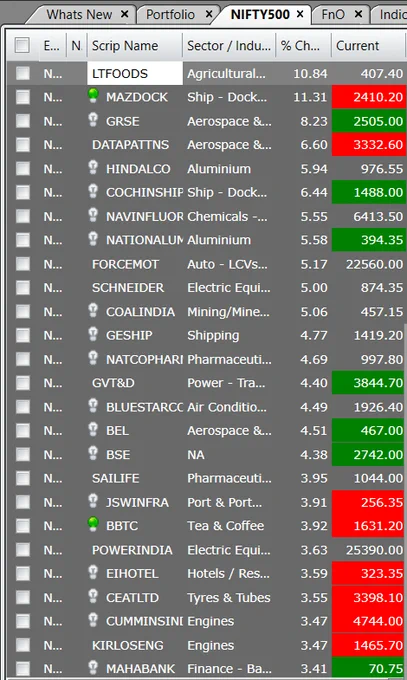This screenshot has width=407, height=680.
Task: Click the bulb icon beside MAHABANK
Action: click(x=93, y=667)
